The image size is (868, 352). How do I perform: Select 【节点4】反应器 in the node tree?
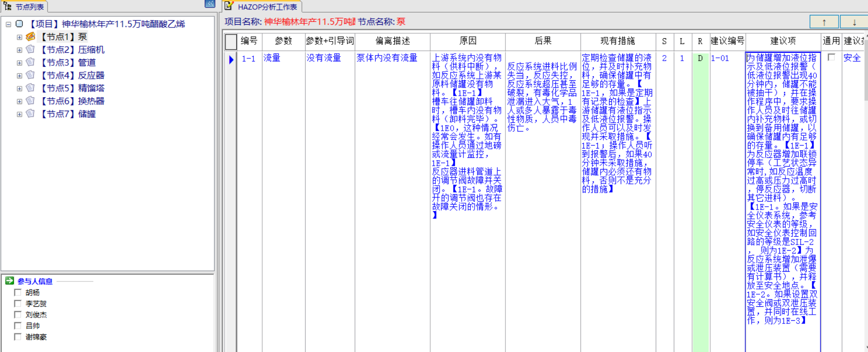click(x=72, y=75)
